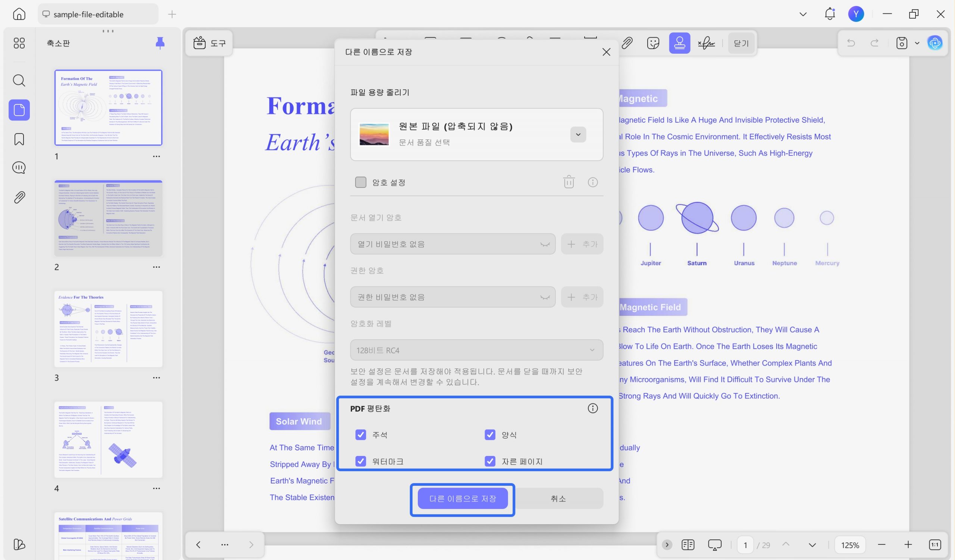Select the attach file paperclip tool
The height and width of the screenshot is (560, 955).
tap(627, 43)
